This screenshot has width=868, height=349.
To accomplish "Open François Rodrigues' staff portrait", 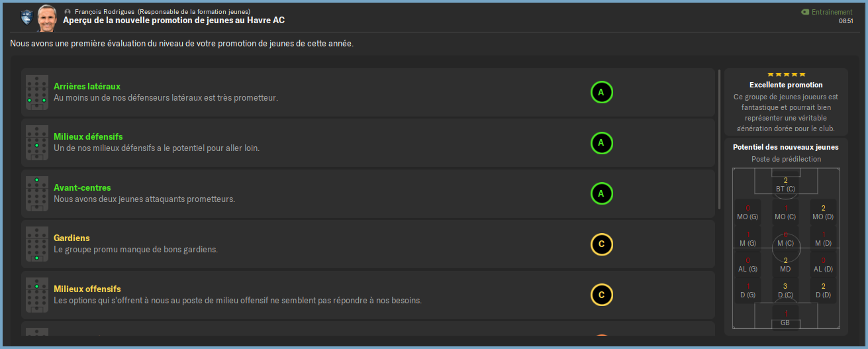I will [46, 18].
